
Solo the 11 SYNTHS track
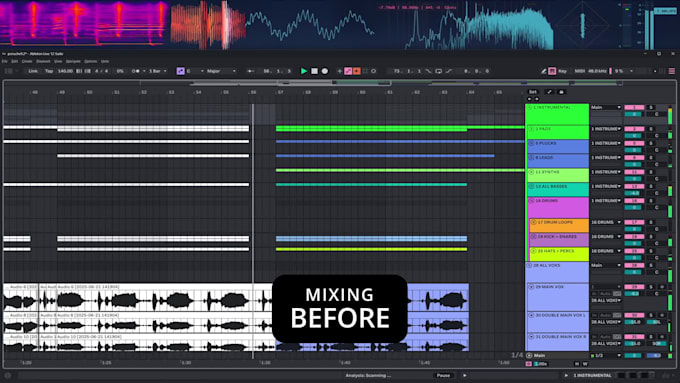coord(651,172)
